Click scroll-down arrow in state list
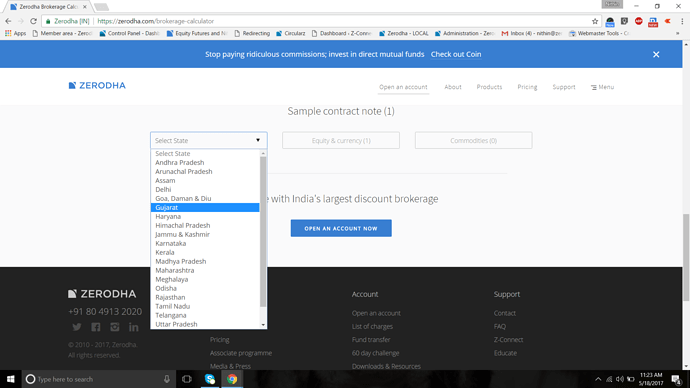Image resolution: width=690 pixels, height=388 pixels. point(263,325)
